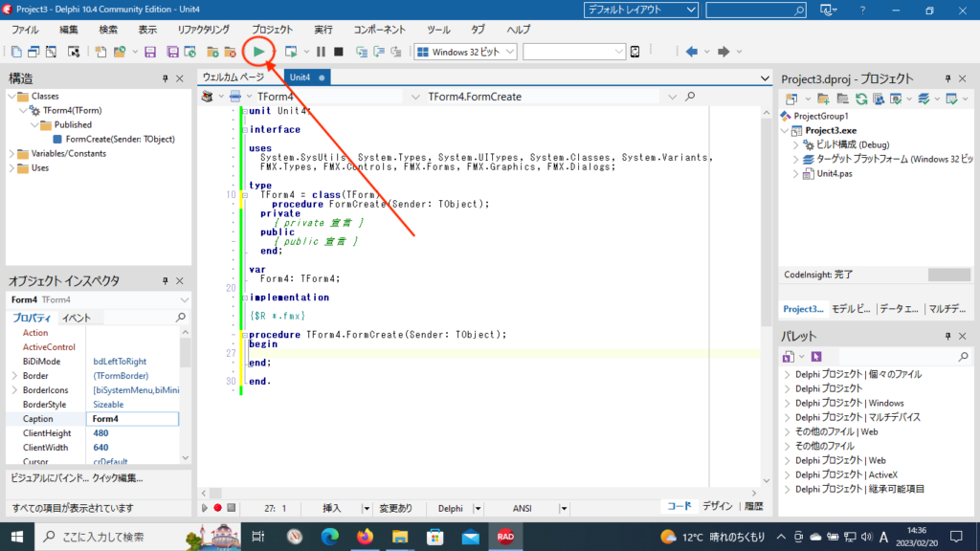Open Firefox from the Windows taskbar

coord(364,537)
